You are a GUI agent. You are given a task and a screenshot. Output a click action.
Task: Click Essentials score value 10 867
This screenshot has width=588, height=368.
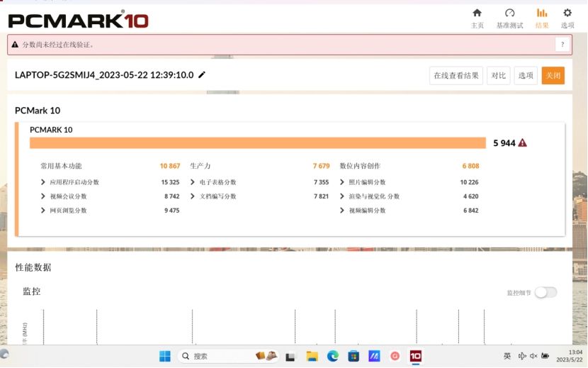click(170, 166)
